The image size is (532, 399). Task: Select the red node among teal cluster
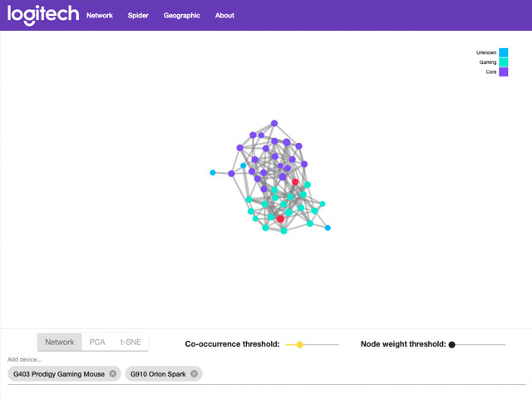click(x=280, y=219)
